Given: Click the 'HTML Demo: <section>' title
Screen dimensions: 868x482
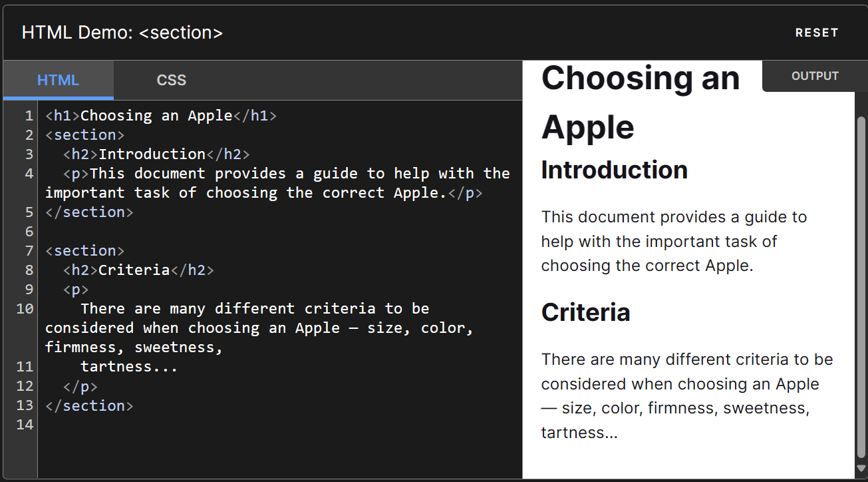Looking at the screenshot, I should (122, 33).
